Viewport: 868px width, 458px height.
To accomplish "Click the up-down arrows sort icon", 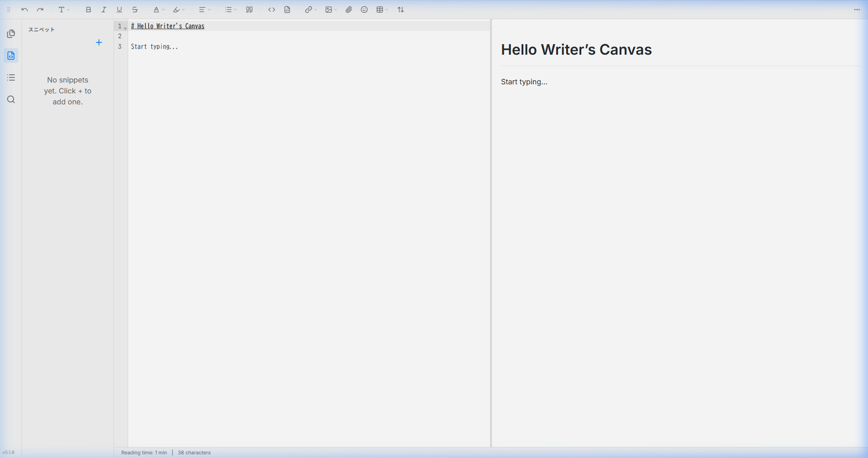I will click(401, 10).
